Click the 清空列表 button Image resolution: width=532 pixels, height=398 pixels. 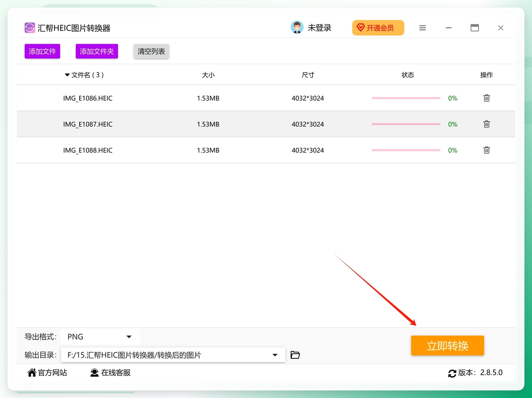tap(151, 51)
